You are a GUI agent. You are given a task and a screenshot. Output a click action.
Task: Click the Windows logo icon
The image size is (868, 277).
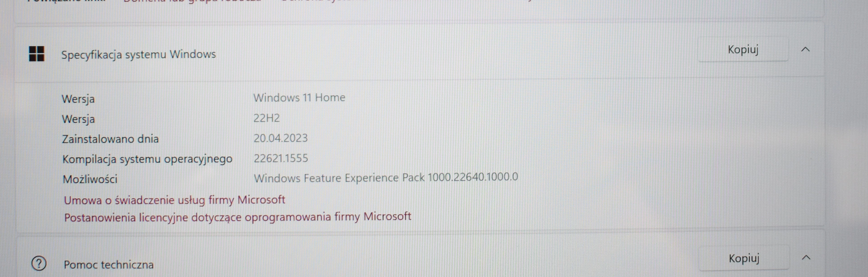tap(36, 54)
